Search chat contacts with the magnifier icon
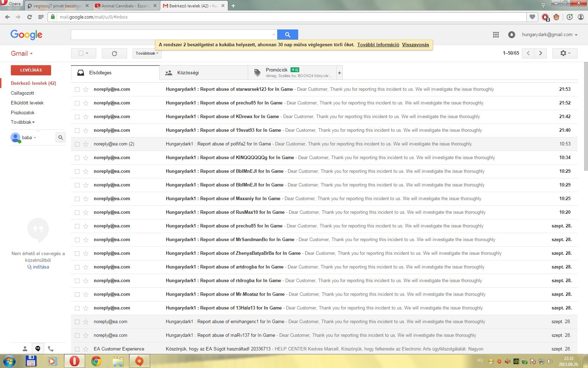The image size is (588, 368). coord(61,137)
